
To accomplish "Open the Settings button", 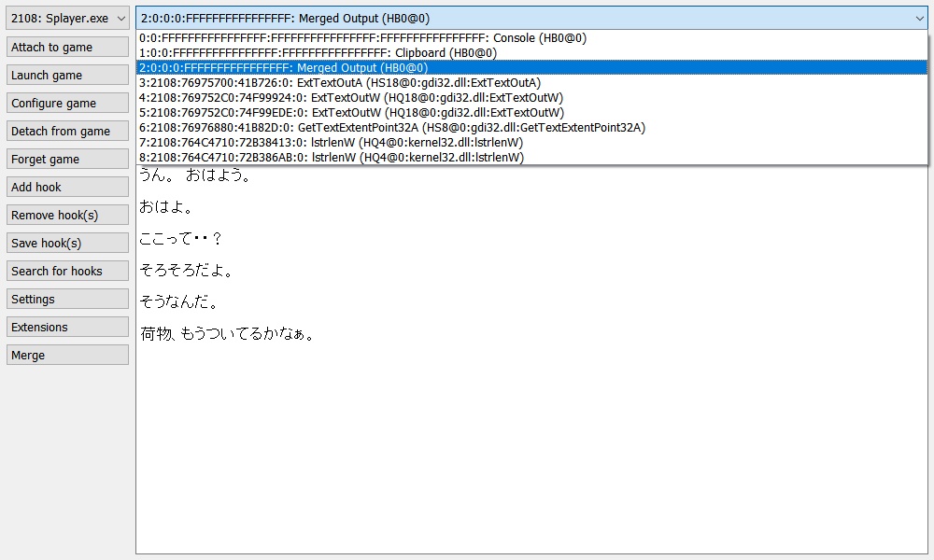I will [x=67, y=300].
